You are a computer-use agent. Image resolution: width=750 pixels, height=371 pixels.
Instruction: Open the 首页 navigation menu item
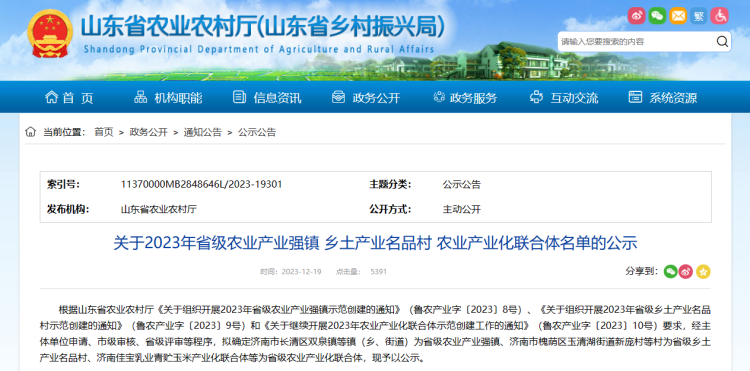tap(78, 98)
